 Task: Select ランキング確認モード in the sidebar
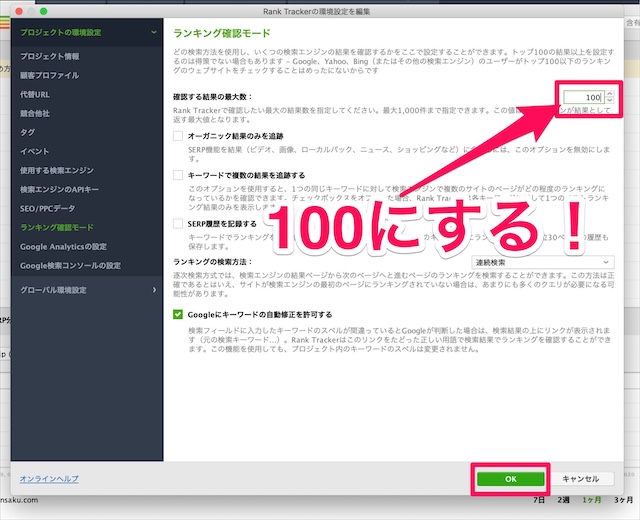coord(57,227)
